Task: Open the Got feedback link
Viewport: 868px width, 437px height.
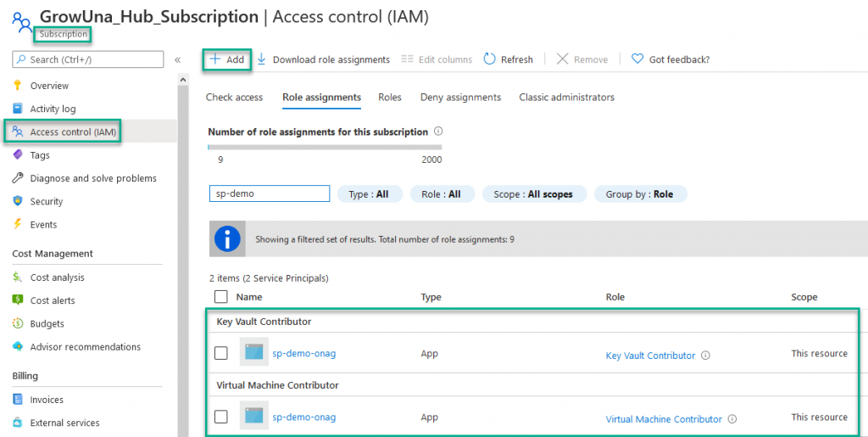Action: 670,59
